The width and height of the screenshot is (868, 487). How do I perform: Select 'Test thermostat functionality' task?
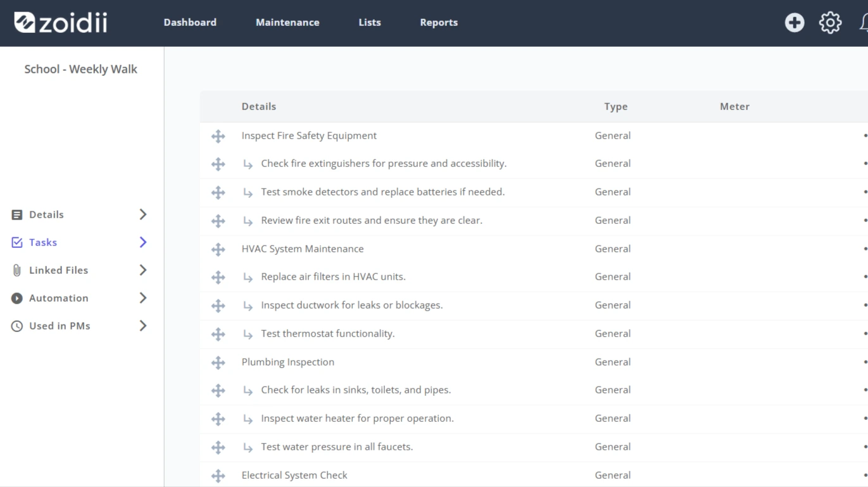[x=328, y=333]
